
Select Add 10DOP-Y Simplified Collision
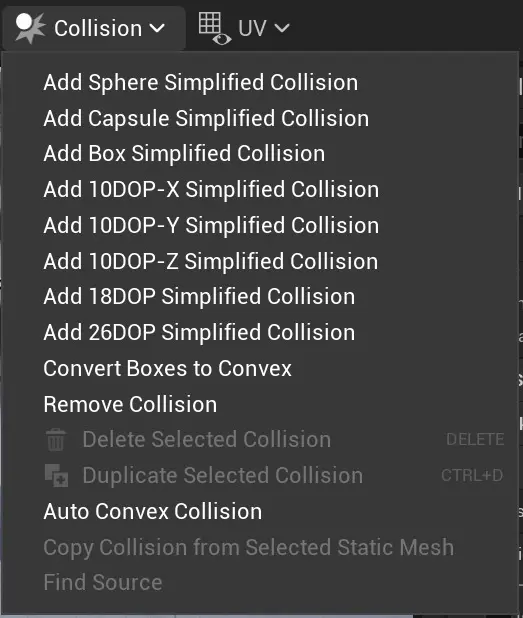(x=211, y=225)
